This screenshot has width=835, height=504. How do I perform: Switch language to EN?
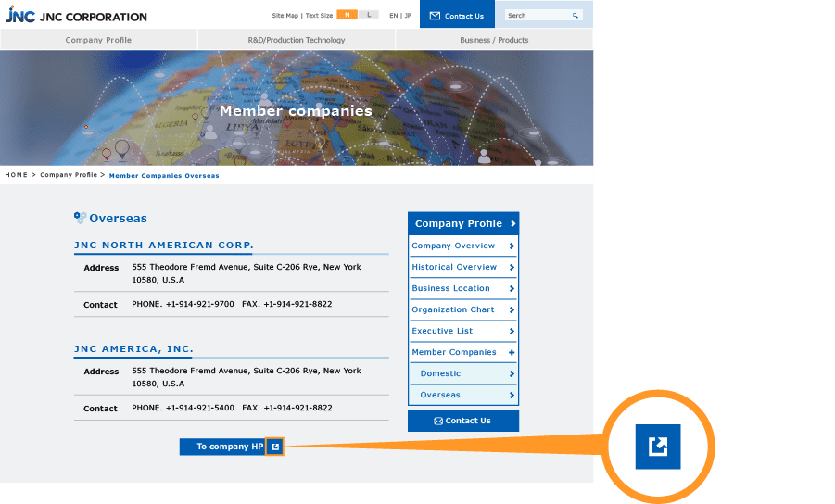click(x=394, y=16)
